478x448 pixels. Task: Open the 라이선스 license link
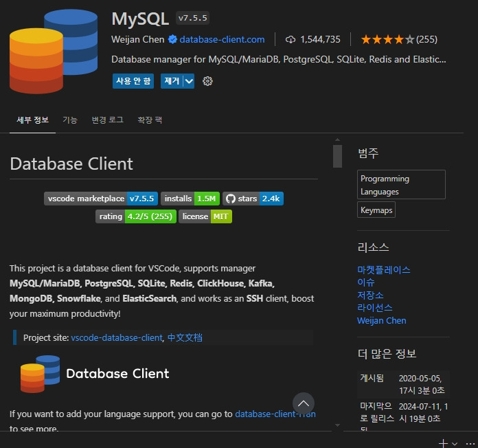375,308
